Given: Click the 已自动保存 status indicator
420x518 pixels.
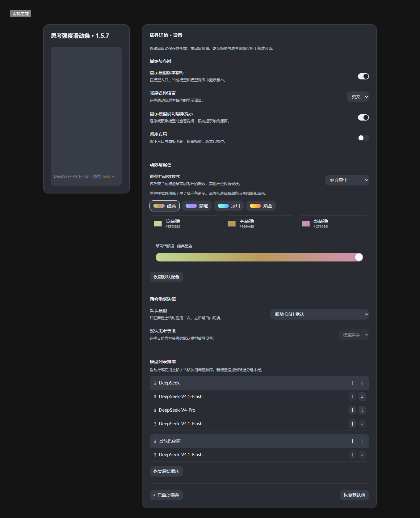Looking at the screenshot, I should [x=166, y=495].
